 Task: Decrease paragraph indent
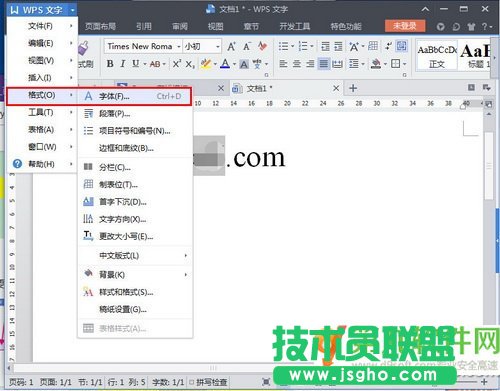325,46
